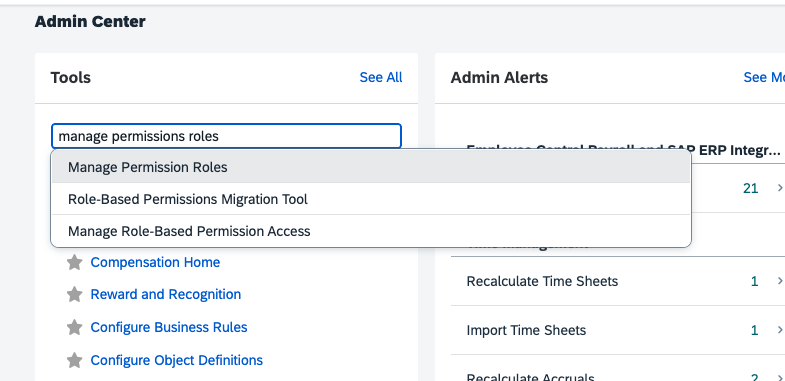
Task: Unfavorite Compensation Home using its star icon
Action: point(75,262)
